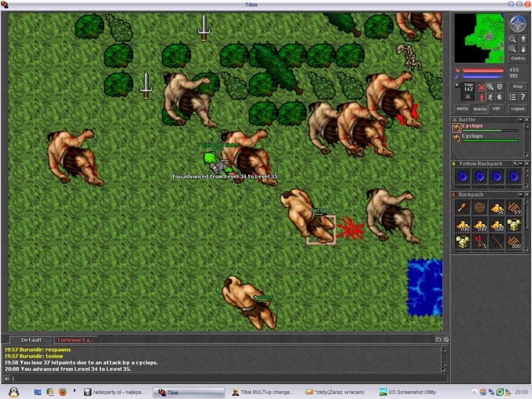Minimize the Yellow Backpack panel
This screenshot has height=399, width=532.
pyautogui.click(x=521, y=164)
